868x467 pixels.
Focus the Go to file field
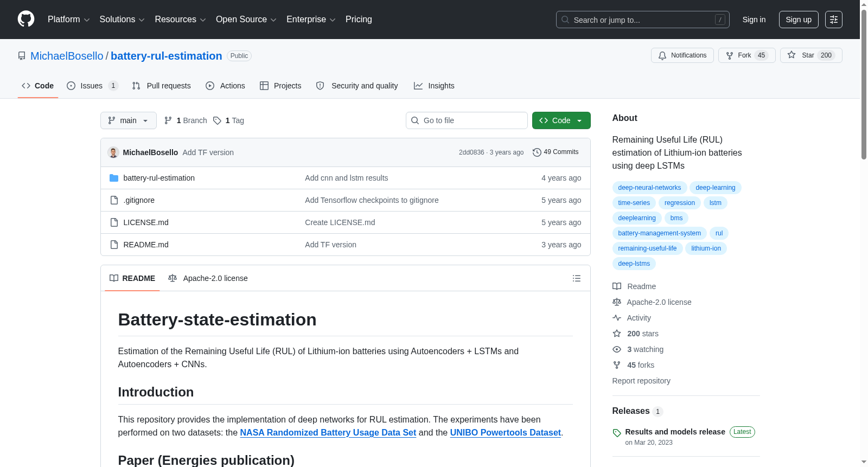pyautogui.click(x=467, y=120)
